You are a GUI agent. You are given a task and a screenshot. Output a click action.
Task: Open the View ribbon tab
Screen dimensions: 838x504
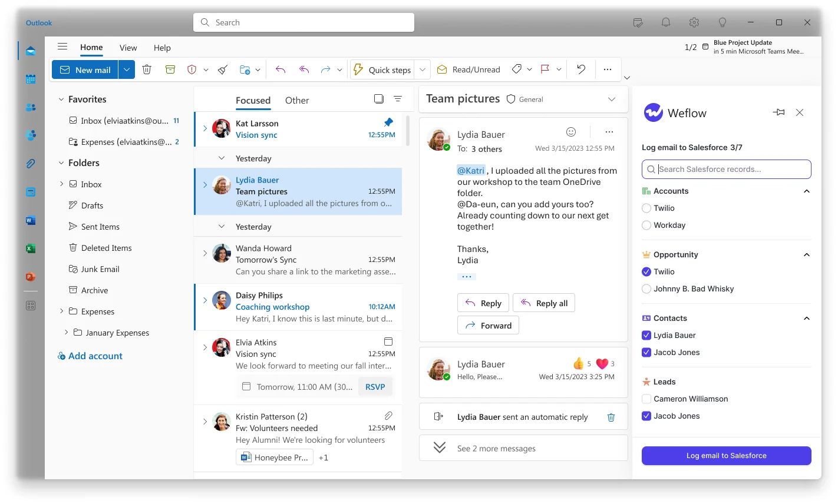coord(128,48)
